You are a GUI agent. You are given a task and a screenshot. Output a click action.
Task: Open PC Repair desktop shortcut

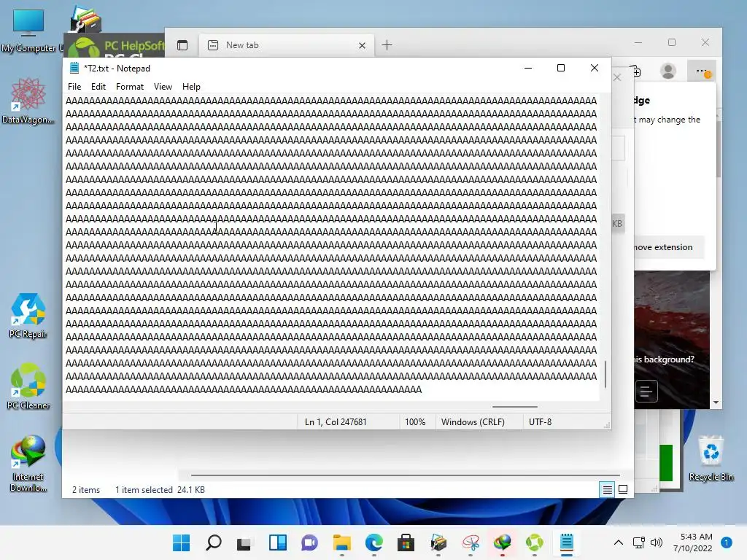28,315
